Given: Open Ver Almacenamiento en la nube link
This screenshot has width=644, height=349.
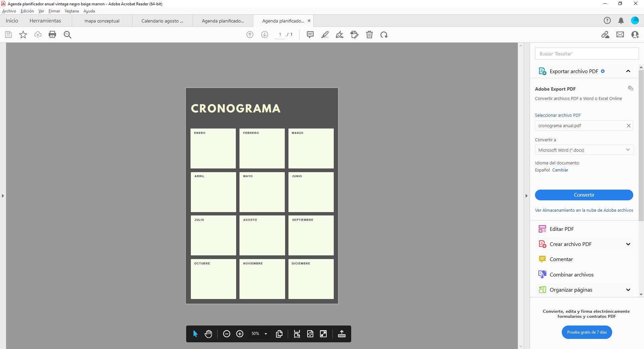Looking at the screenshot, I should [584, 210].
